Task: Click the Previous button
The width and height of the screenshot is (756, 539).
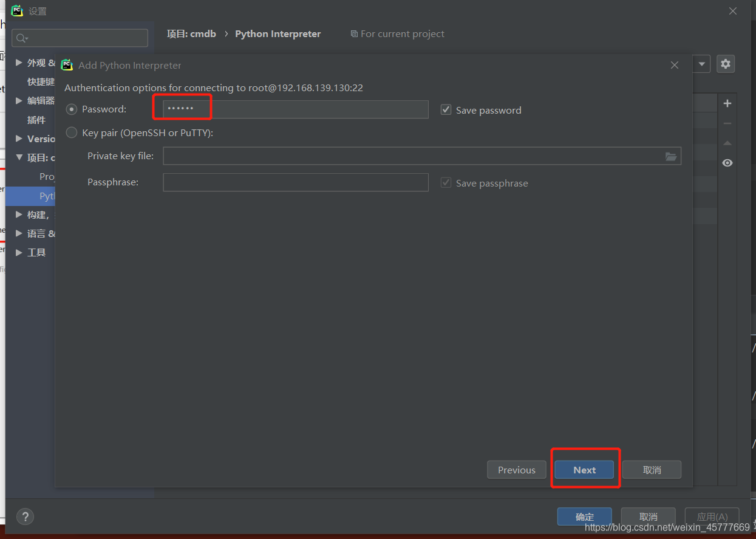Action: pos(517,470)
